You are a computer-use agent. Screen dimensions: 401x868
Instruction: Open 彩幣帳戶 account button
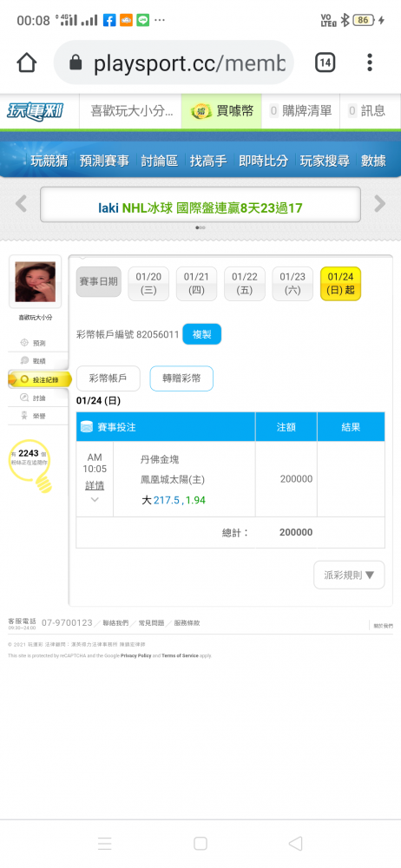pos(108,378)
